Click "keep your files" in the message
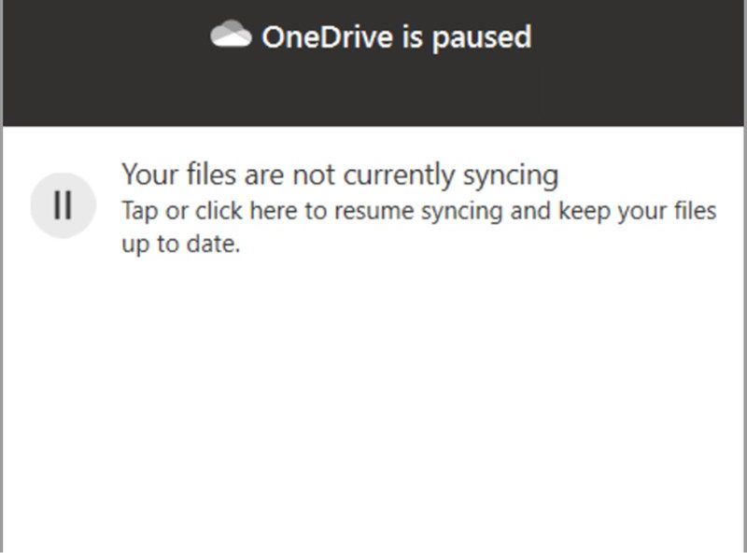747x560 pixels. coord(638,212)
